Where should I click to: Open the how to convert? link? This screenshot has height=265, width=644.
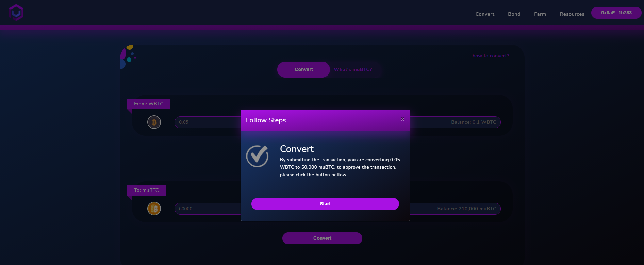[491, 56]
